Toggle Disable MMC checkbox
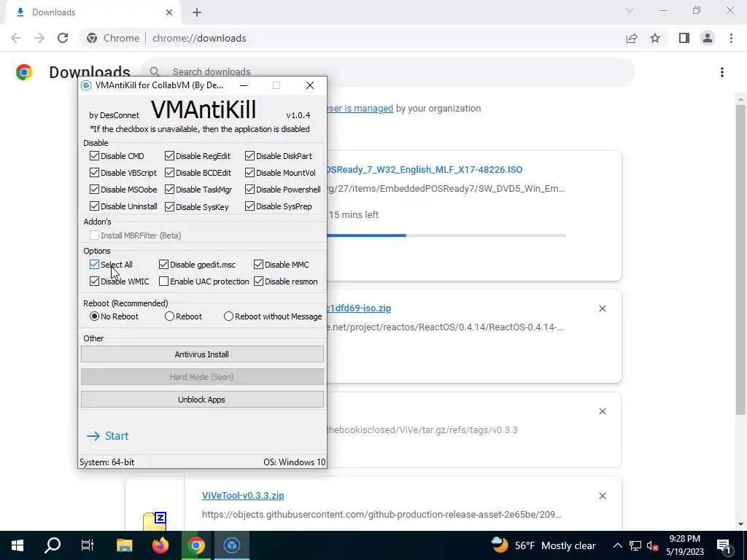The image size is (747, 560). click(x=258, y=264)
